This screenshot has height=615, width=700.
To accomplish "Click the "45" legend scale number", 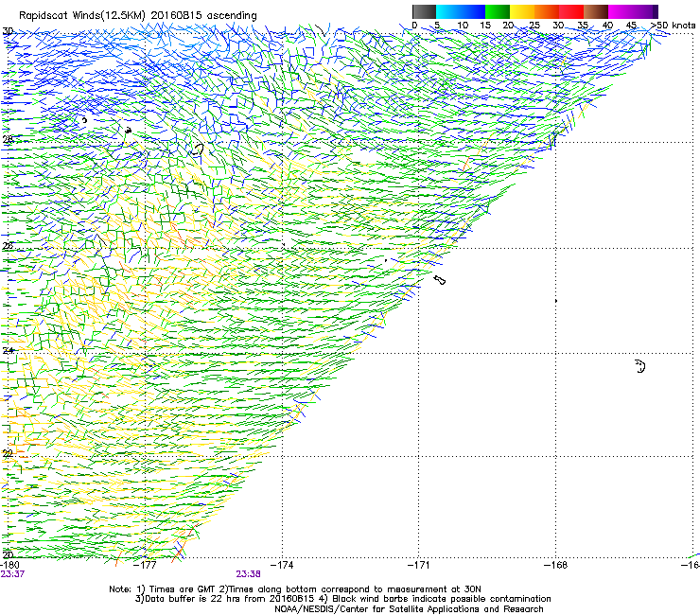I will (631, 26).
